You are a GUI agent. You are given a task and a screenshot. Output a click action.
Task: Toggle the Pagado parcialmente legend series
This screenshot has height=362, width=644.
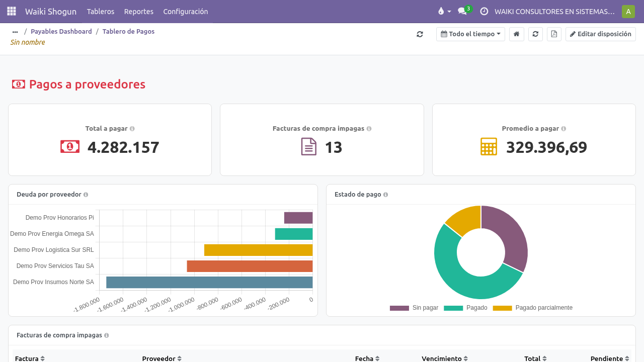click(x=532, y=308)
